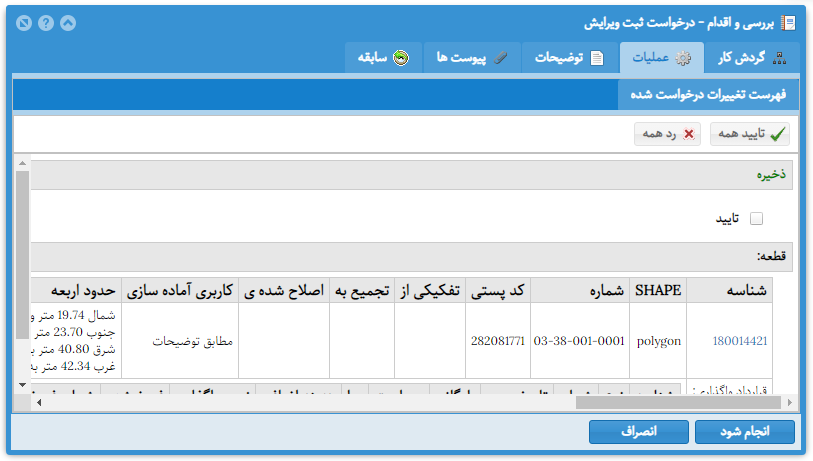Open parcel link 180014421

(x=740, y=341)
